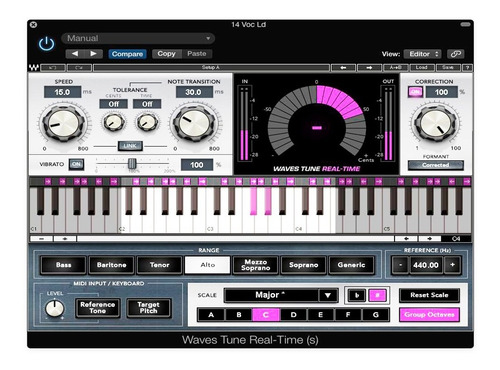Screen dimensions: 500x370
Task: Select the sharp accidental button
Action: (378, 295)
